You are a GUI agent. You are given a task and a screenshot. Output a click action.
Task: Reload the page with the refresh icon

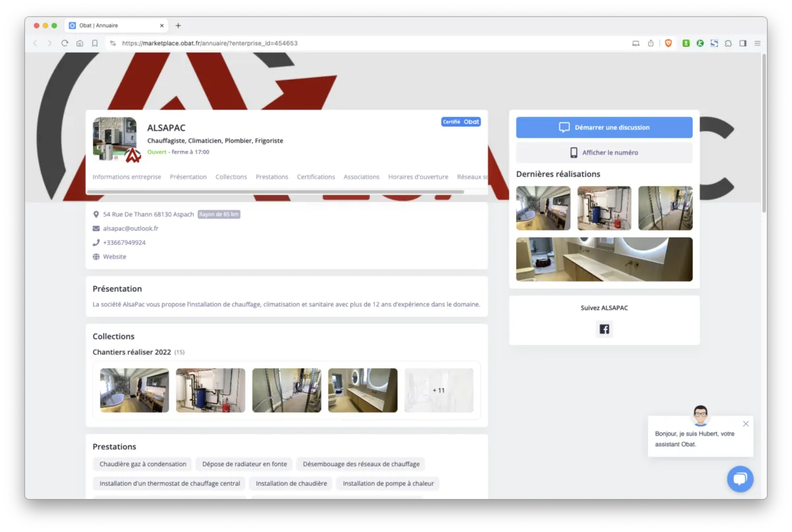pos(65,44)
